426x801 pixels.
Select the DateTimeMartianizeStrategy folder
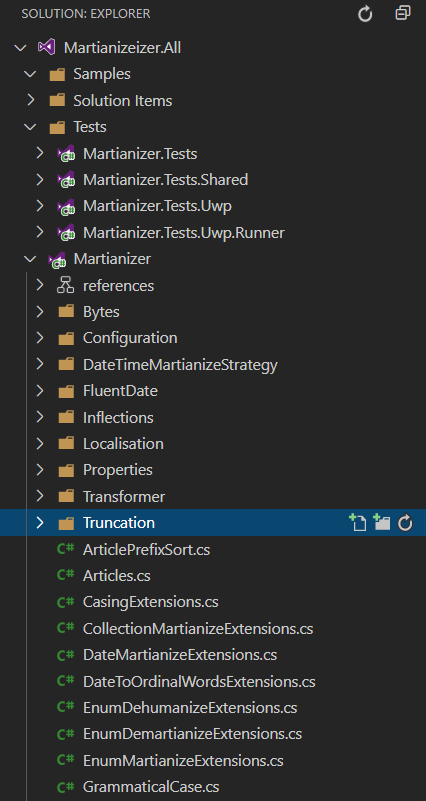[180, 365]
